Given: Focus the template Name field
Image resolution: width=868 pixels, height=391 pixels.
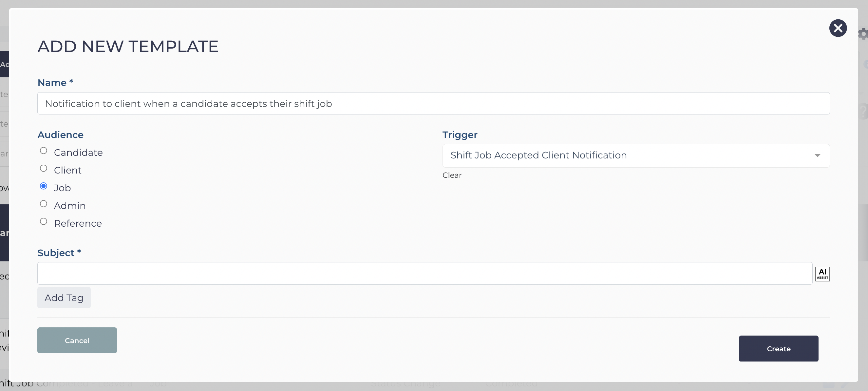Looking at the screenshot, I should [x=433, y=103].
